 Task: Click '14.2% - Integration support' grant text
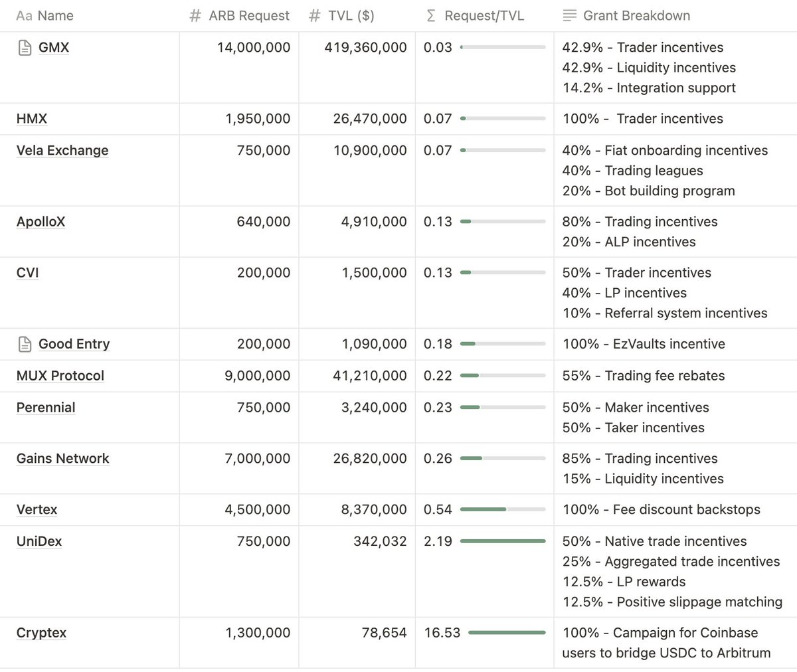click(x=649, y=88)
